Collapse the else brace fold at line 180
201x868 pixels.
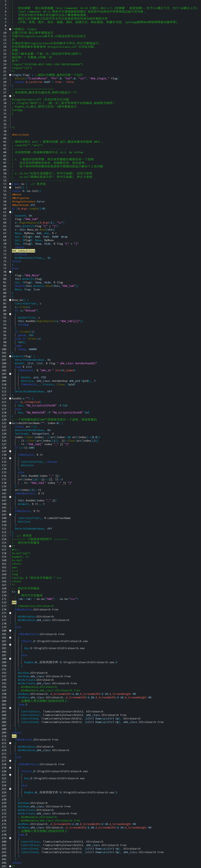tap(10, 630)
